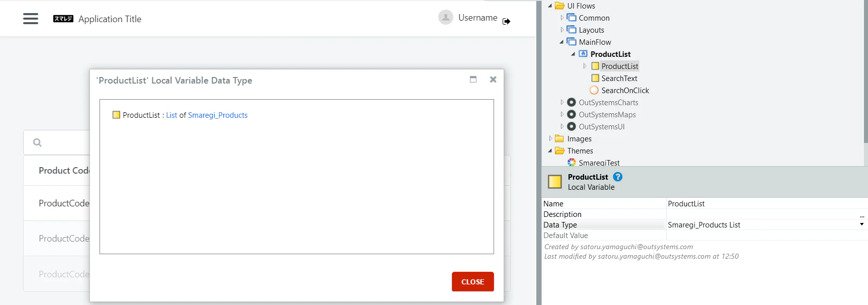Collapse the UI Flows folder

[x=550, y=6]
